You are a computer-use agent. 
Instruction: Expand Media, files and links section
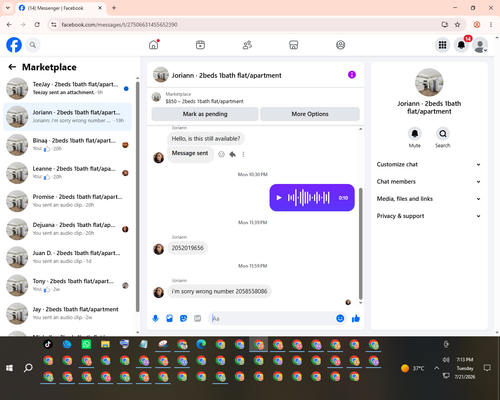point(429,199)
